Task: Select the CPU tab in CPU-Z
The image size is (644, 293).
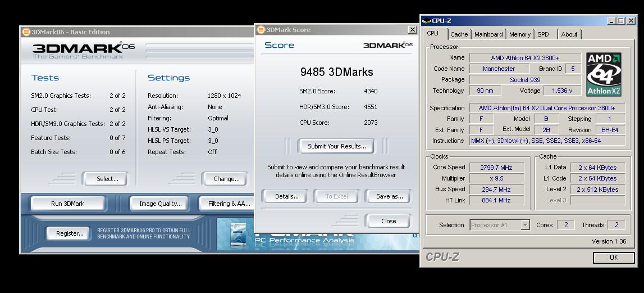Action: (x=433, y=34)
